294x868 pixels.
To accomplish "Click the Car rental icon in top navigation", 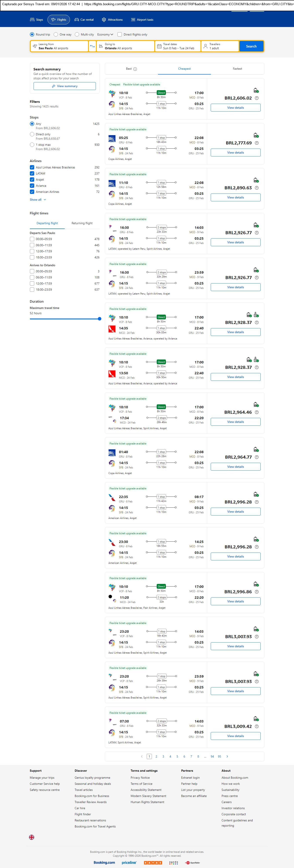I will pos(77,20).
